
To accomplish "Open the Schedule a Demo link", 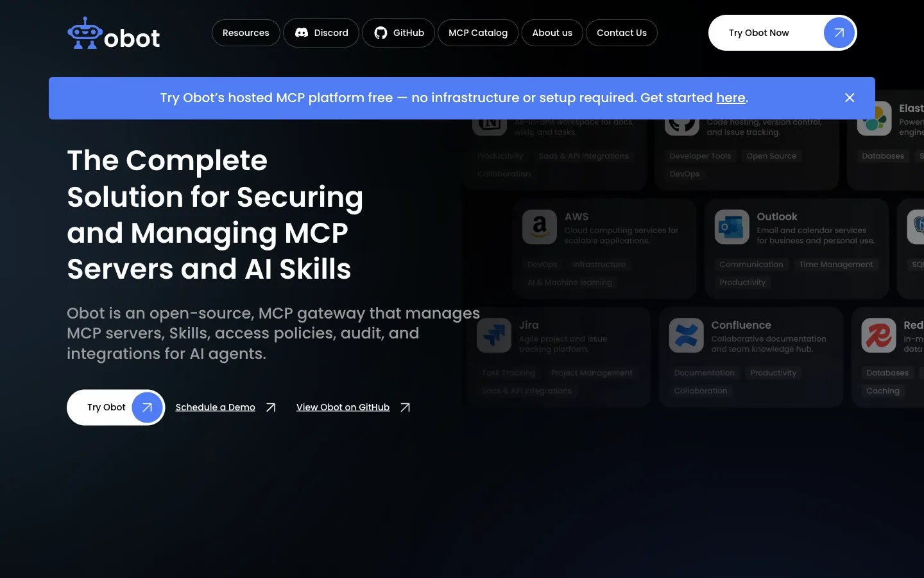I will click(216, 407).
